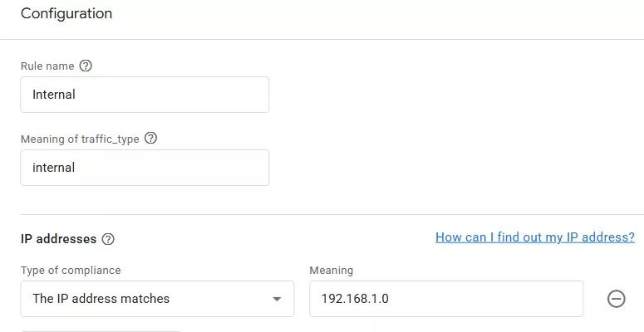Viewport: 644px width, 332px height.
Task: Click into the traffic_type value field
Action: coord(145,168)
